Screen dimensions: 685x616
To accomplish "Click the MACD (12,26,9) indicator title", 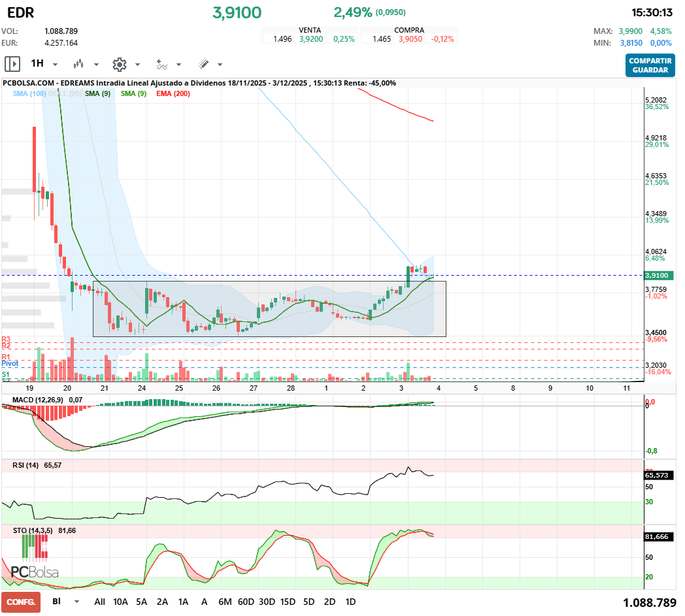I will point(39,399).
